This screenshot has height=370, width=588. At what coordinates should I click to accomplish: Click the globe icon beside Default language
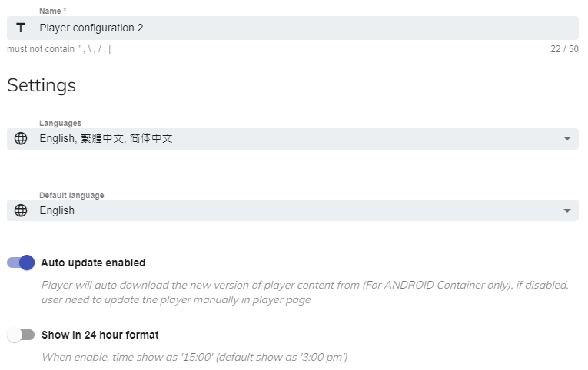(x=21, y=210)
